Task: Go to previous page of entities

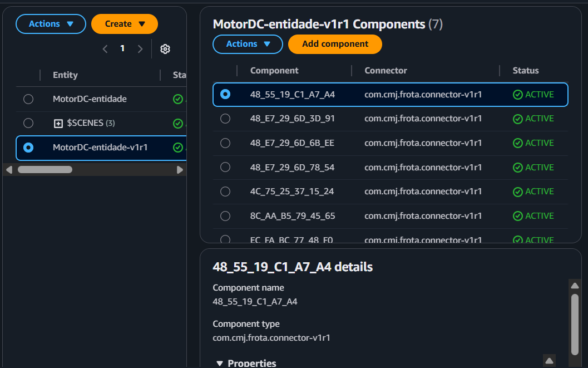Action: point(105,49)
